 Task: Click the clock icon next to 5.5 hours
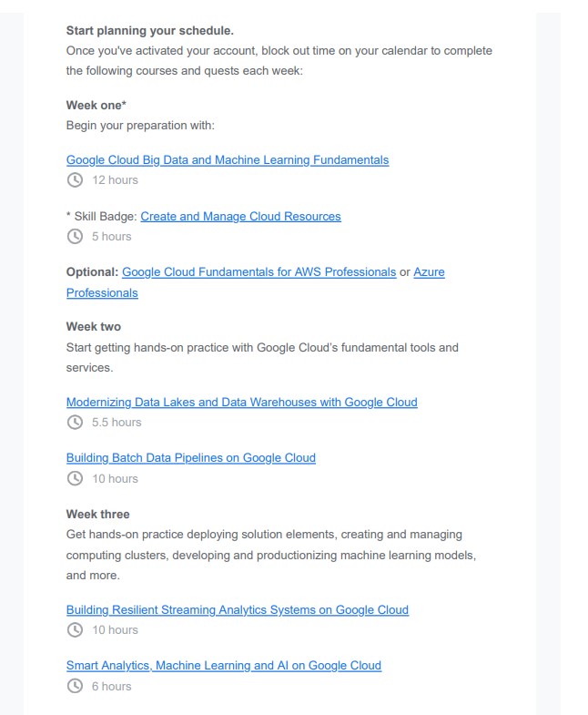click(x=76, y=423)
